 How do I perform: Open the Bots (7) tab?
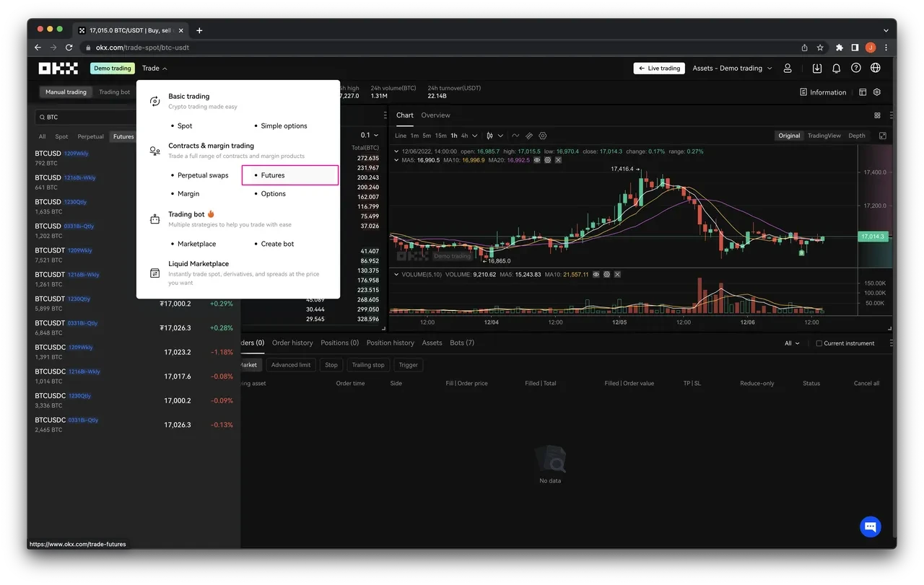[x=462, y=343]
